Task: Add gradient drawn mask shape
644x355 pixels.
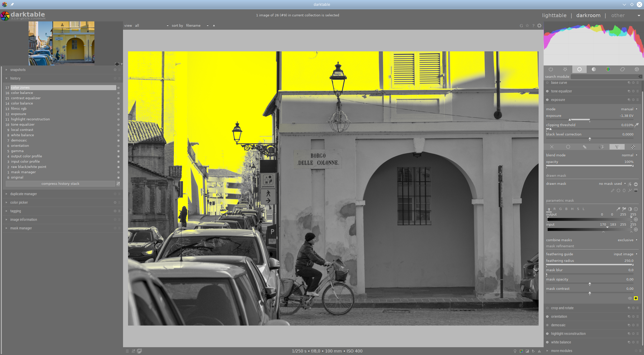Action: tap(636, 191)
